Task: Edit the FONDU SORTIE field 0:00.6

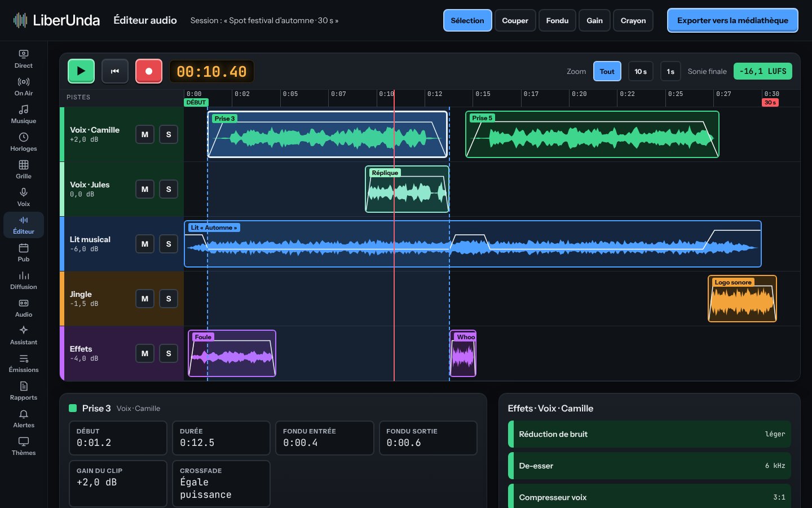Action: (x=427, y=438)
